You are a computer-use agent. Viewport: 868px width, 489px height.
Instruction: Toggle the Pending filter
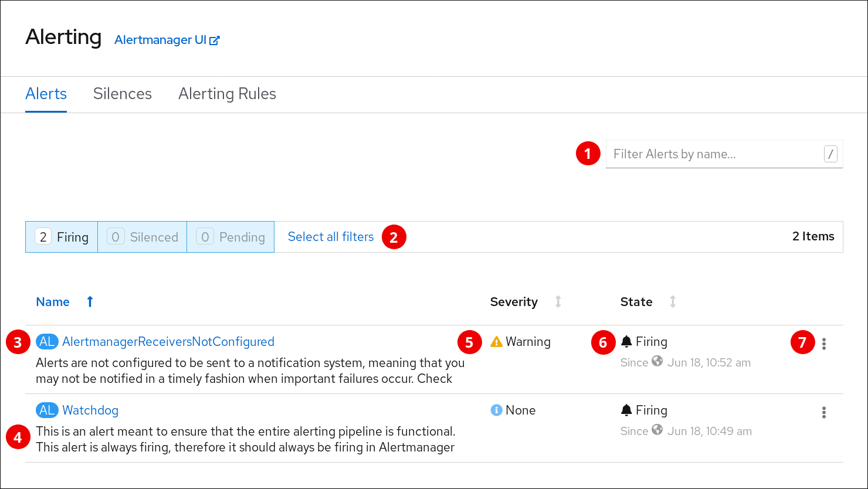tap(230, 237)
